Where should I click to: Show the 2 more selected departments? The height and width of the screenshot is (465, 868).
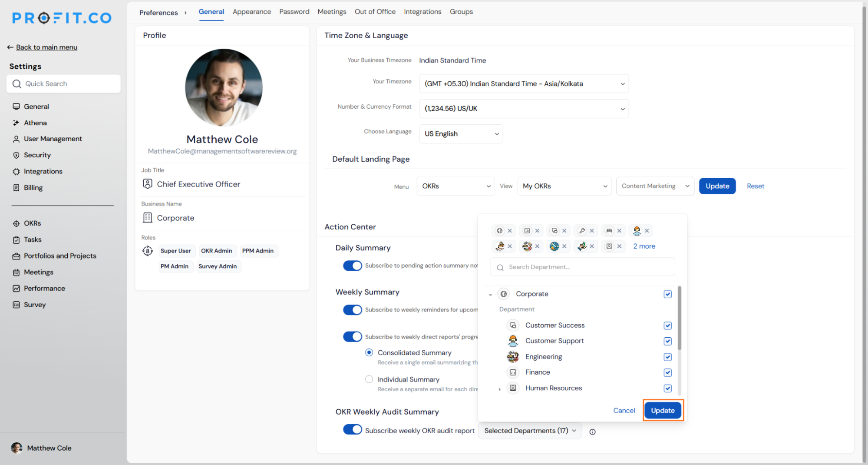[x=644, y=246]
